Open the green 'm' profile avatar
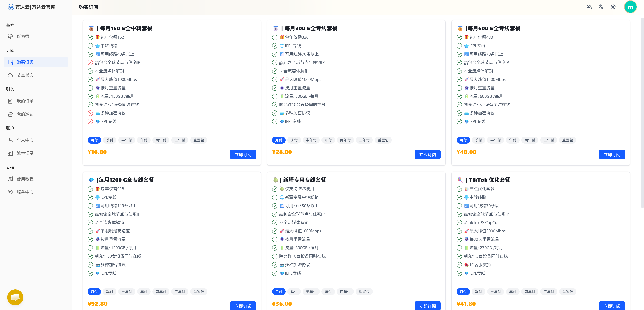Viewport: 644px width, 310px height. pyautogui.click(x=630, y=7)
